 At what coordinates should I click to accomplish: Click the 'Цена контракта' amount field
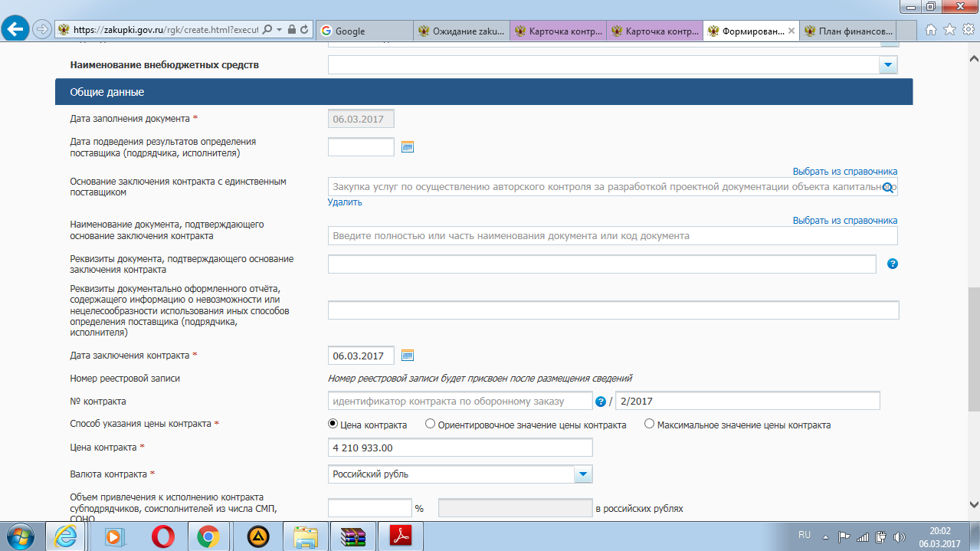460,448
